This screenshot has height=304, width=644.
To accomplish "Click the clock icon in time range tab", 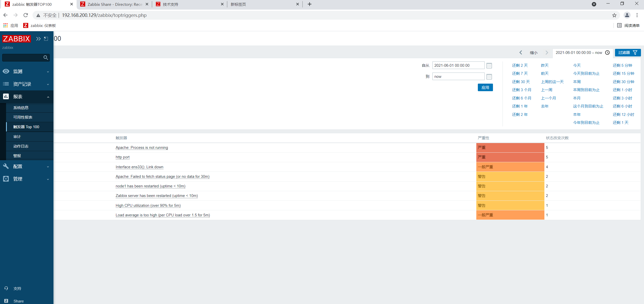I will click(607, 53).
